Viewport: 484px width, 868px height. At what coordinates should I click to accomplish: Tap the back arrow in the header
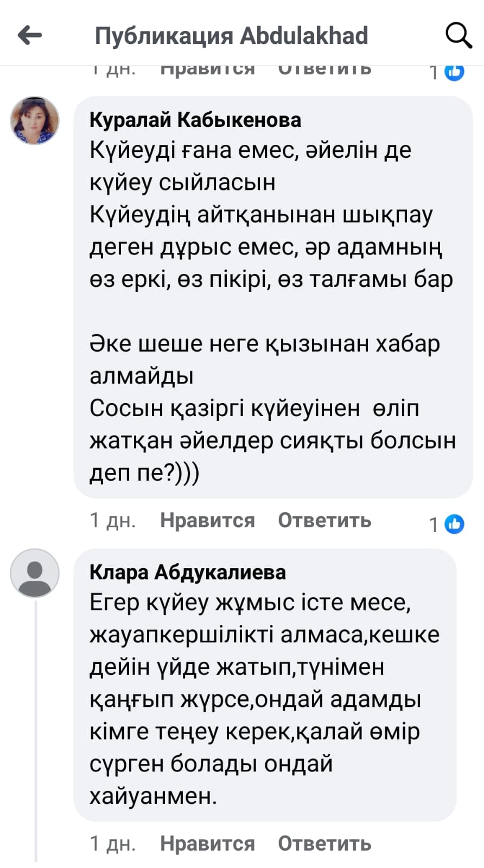coord(30,36)
